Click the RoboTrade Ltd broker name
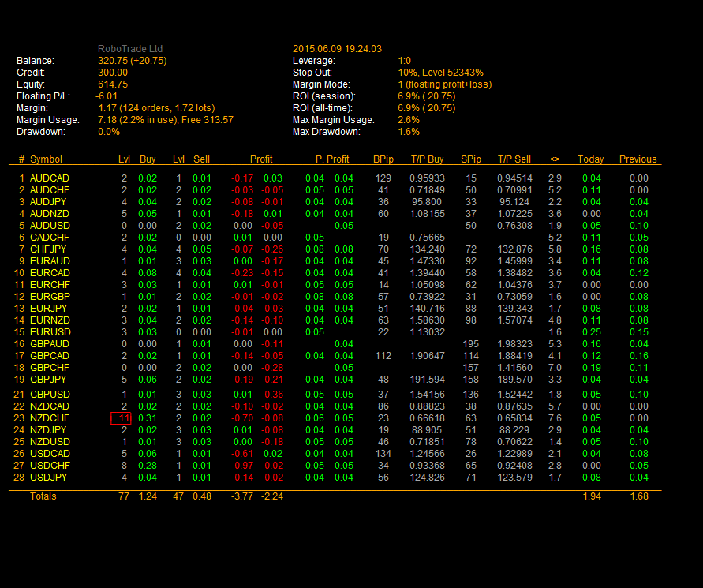The image size is (703, 588). point(130,49)
